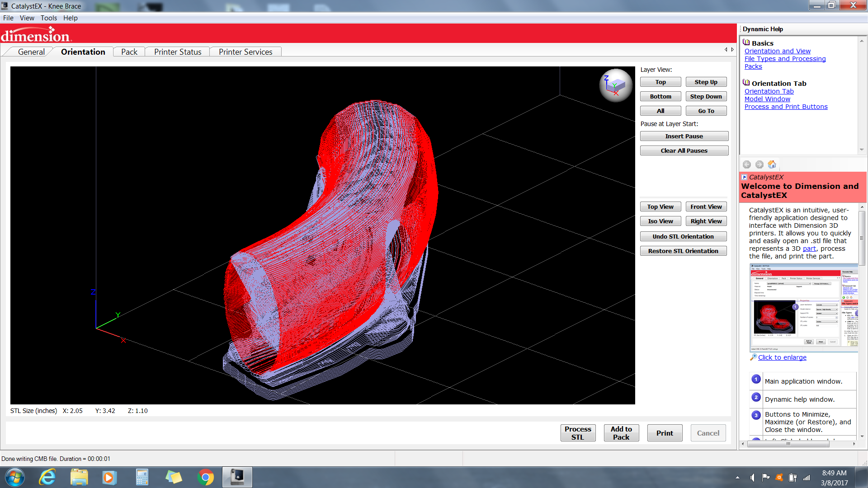Screen dimensions: 868x488
Task: Click the Process STL button
Action: (x=578, y=433)
